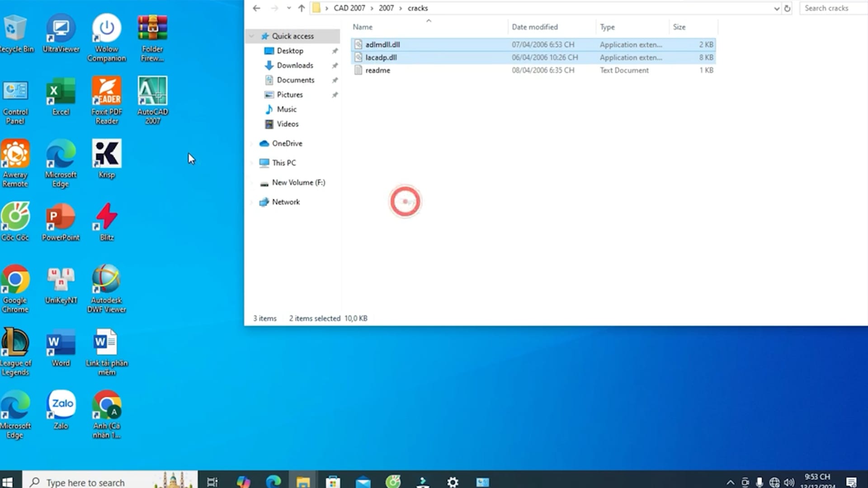The image size is (868, 488).
Task: Click the Search cracks input field
Action: click(834, 8)
